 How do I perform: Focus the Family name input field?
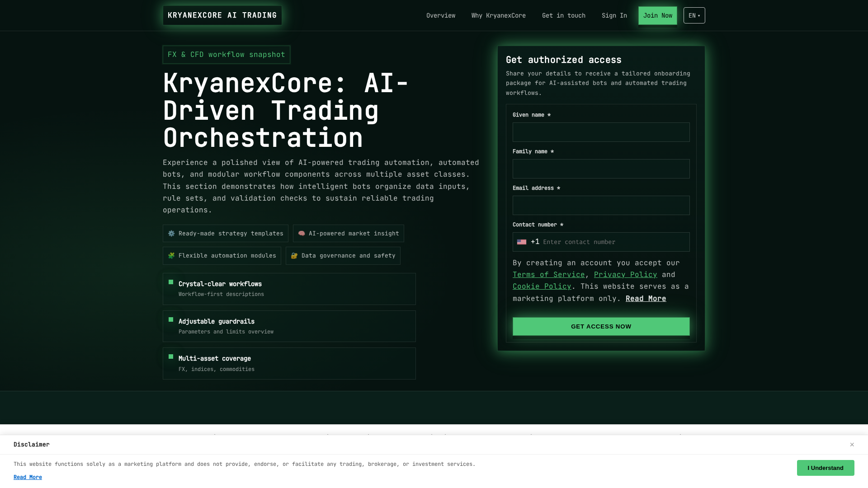coord(601,169)
